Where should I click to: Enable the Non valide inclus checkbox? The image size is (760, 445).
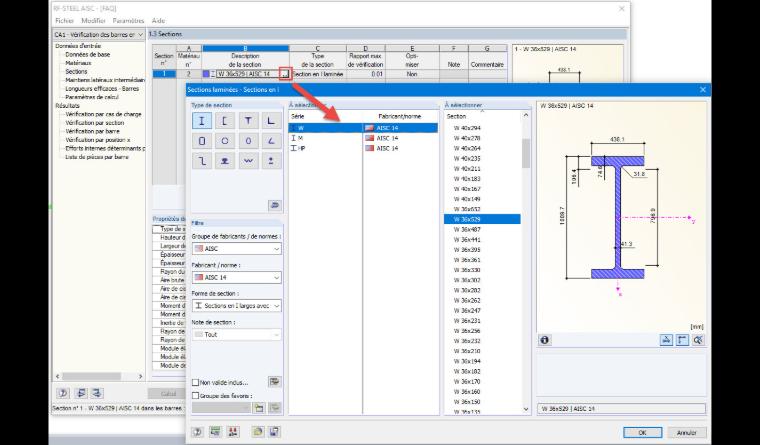click(195, 382)
